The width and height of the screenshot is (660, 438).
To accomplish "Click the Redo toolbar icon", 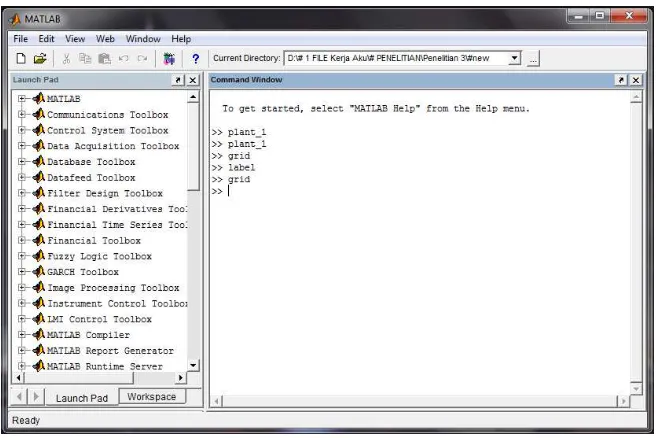I will click(x=142, y=58).
